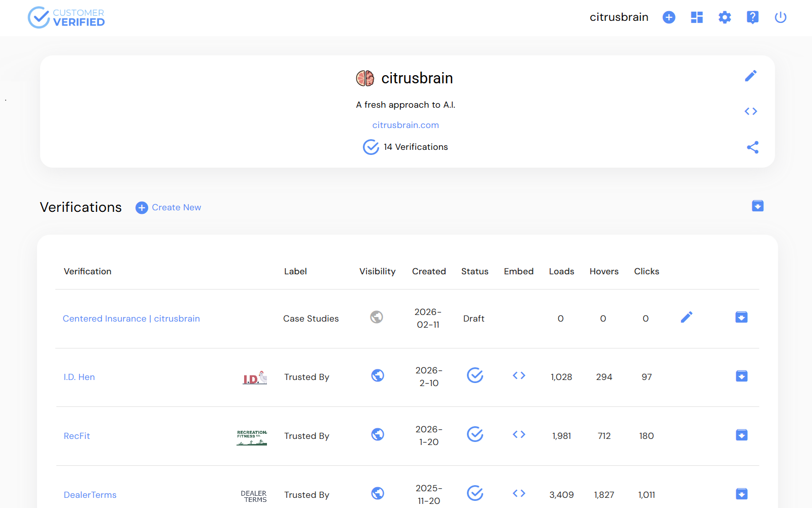
Task: Toggle visibility globe for I.D. Hen
Action: tap(378, 375)
